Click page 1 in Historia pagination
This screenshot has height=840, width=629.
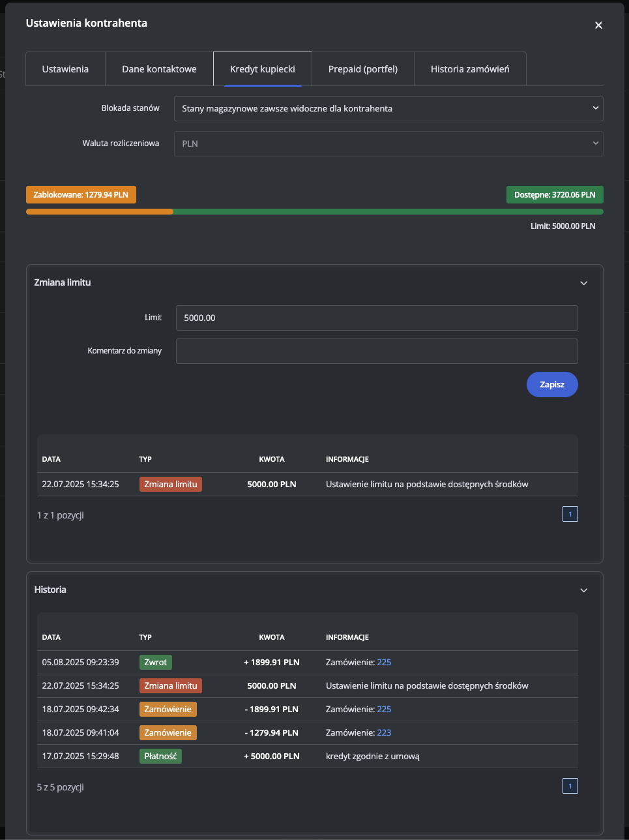(570, 787)
